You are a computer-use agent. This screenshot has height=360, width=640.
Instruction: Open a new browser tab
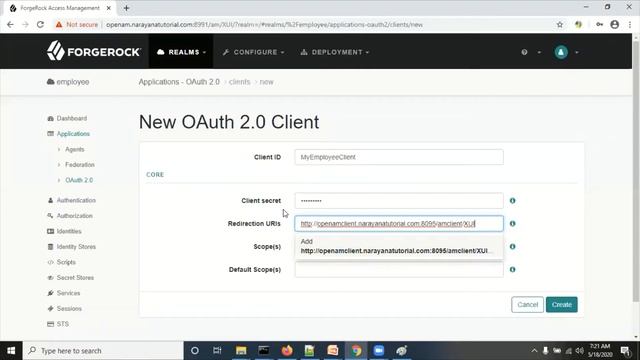point(126,8)
